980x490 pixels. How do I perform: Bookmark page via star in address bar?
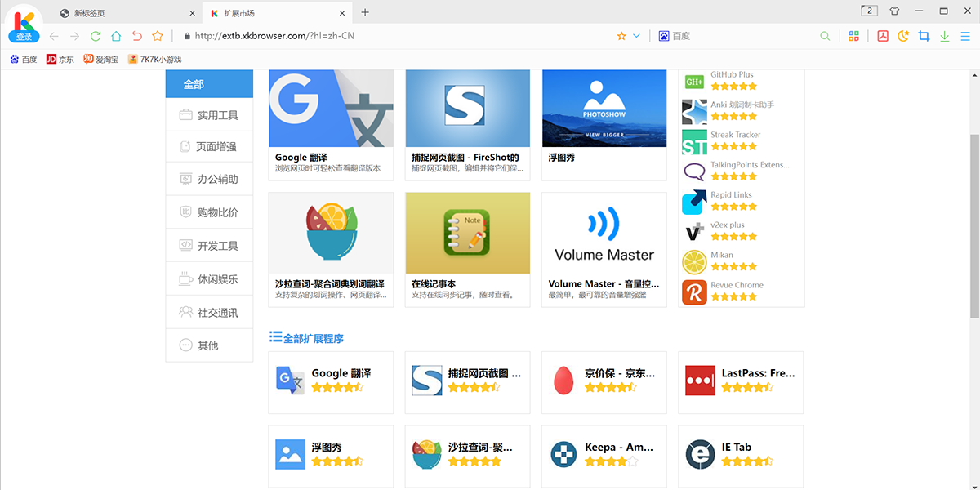point(621,36)
